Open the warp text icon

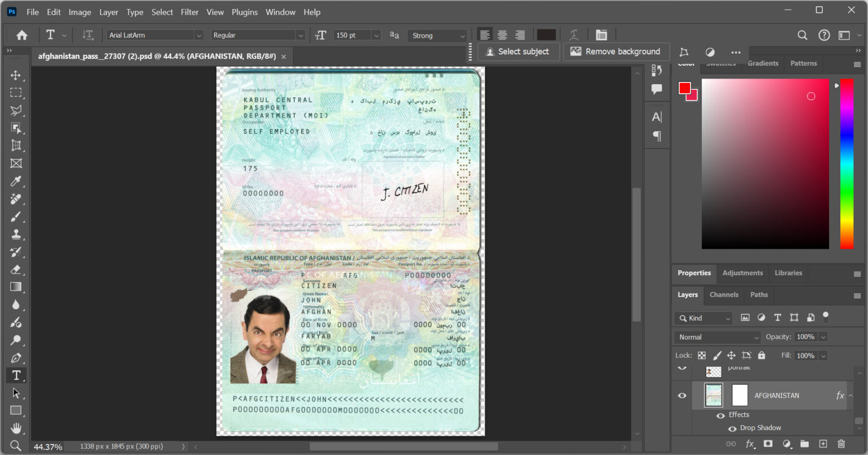574,35
